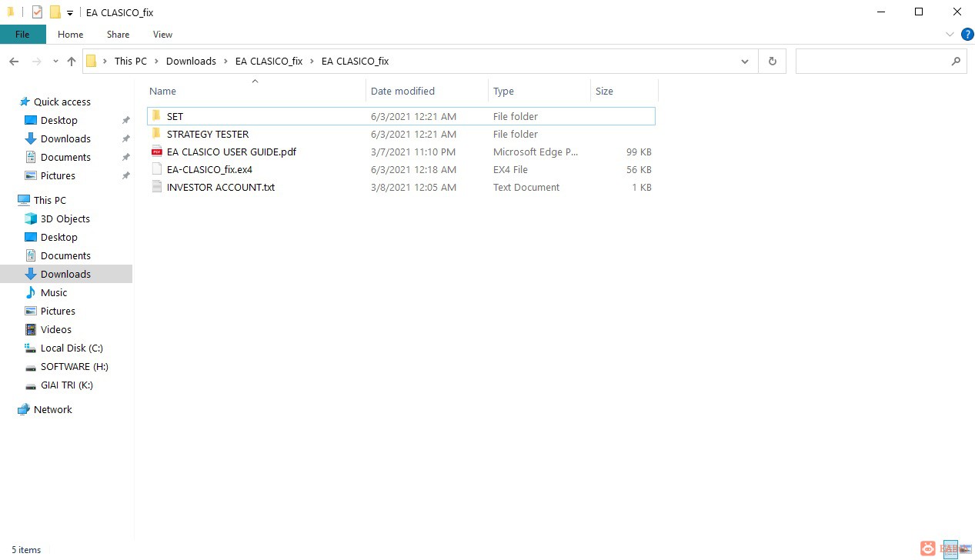The image size is (975, 560).
Task: Open Documents under This PC
Action: coord(65,255)
